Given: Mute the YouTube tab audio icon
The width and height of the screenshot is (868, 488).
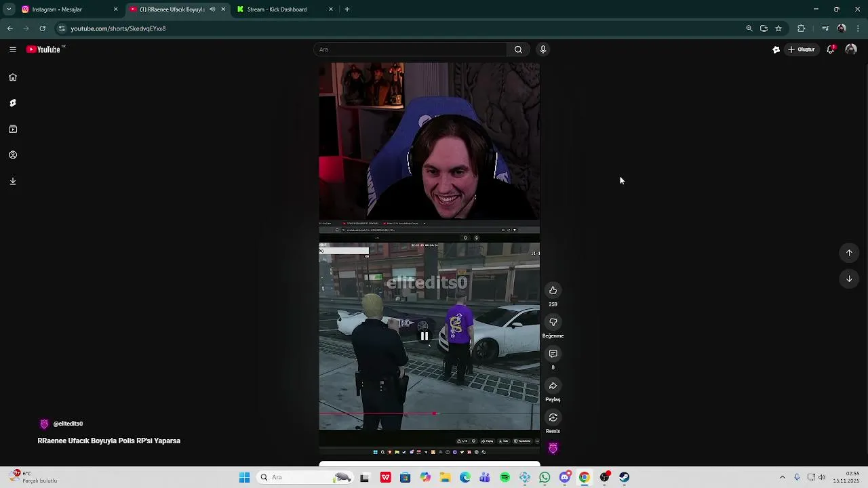Looking at the screenshot, I should [x=212, y=9].
